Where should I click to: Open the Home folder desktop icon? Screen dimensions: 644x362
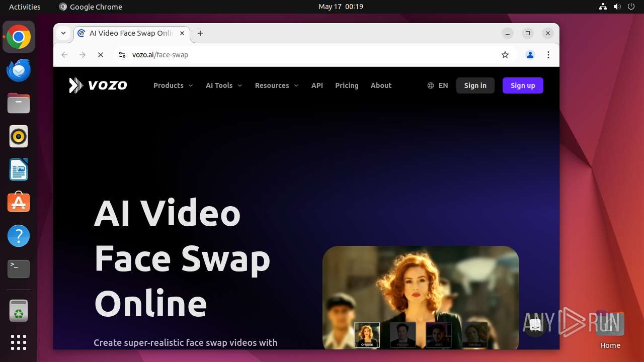coord(610,330)
